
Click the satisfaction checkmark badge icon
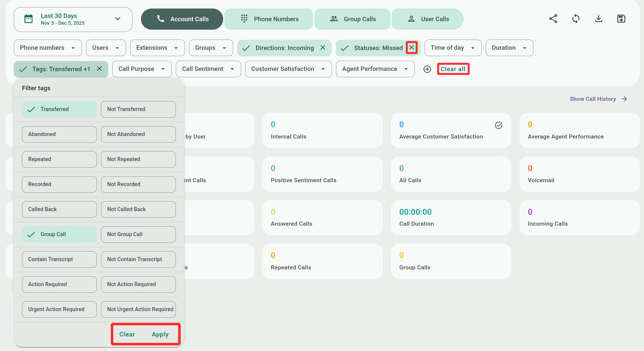[x=498, y=125]
